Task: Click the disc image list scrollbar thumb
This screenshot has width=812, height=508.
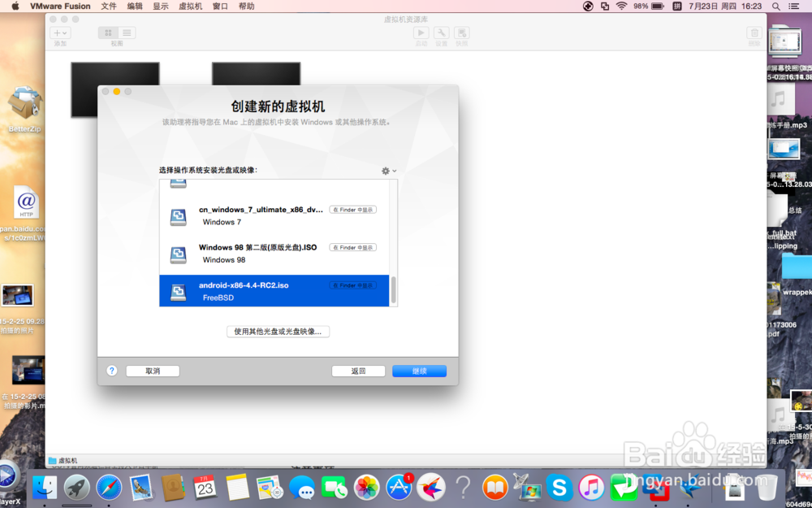Action: coord(394,290)
